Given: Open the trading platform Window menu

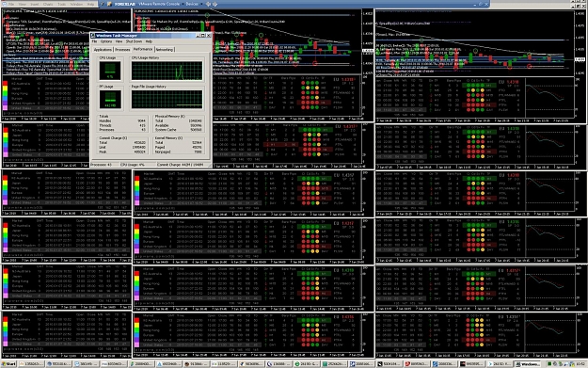Looking at the screenshot, I should tap(76, 4).
